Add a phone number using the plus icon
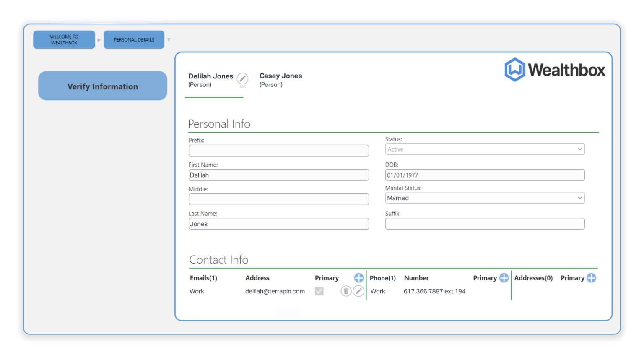This screenshot has width=644, height=358. [x=504, y=278]
